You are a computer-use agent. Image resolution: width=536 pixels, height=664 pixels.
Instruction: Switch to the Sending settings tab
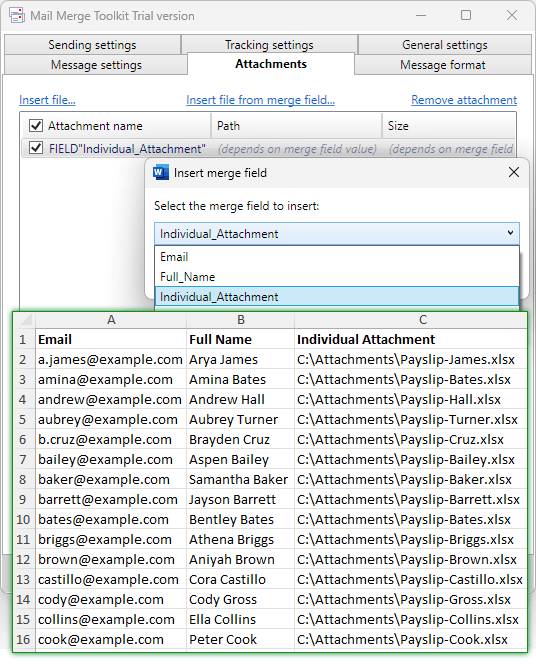tap(92, 44)
